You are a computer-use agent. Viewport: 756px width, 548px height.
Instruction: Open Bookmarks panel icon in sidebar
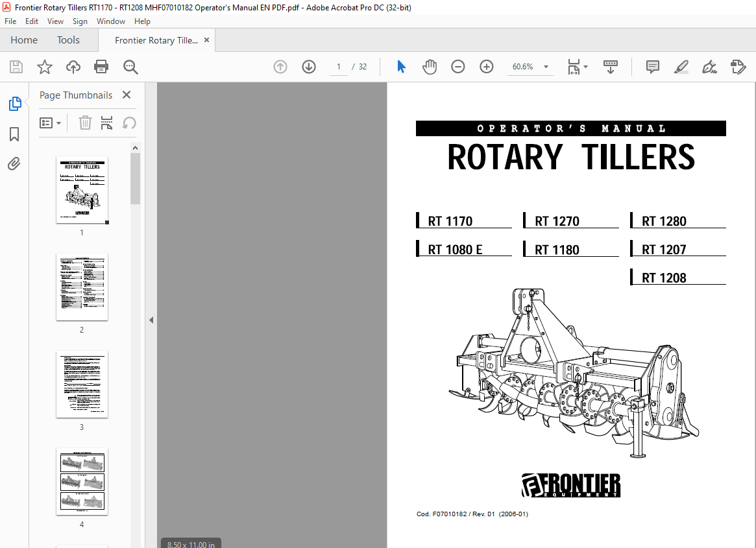click(x=14, y=134)
